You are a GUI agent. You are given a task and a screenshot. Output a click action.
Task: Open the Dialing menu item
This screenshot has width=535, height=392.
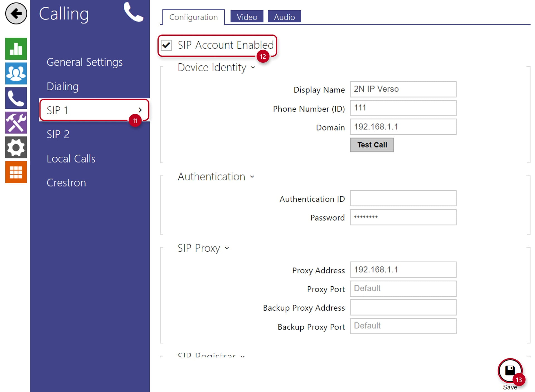pos(63,86)
